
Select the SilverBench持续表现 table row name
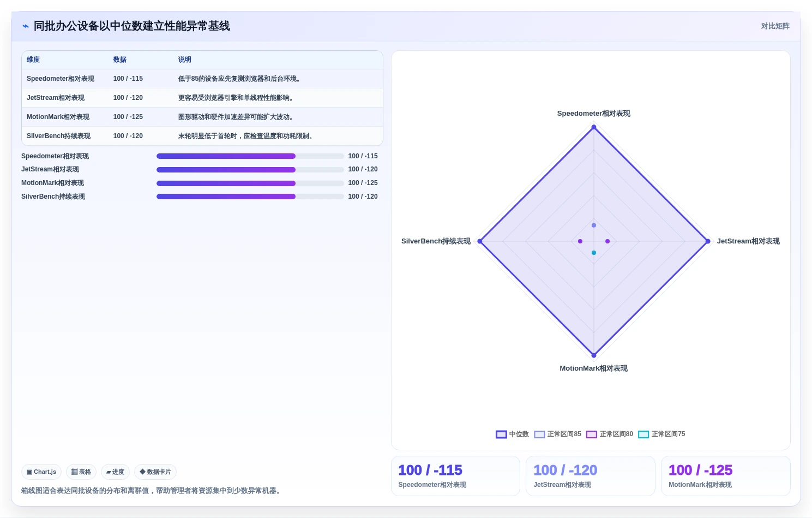click(58, 136)
